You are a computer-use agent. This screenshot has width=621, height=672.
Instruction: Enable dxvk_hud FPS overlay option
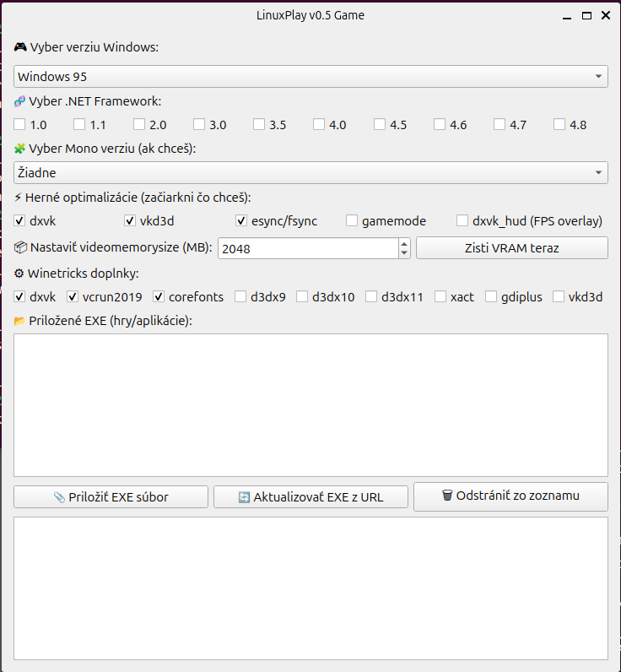[462, 220]
